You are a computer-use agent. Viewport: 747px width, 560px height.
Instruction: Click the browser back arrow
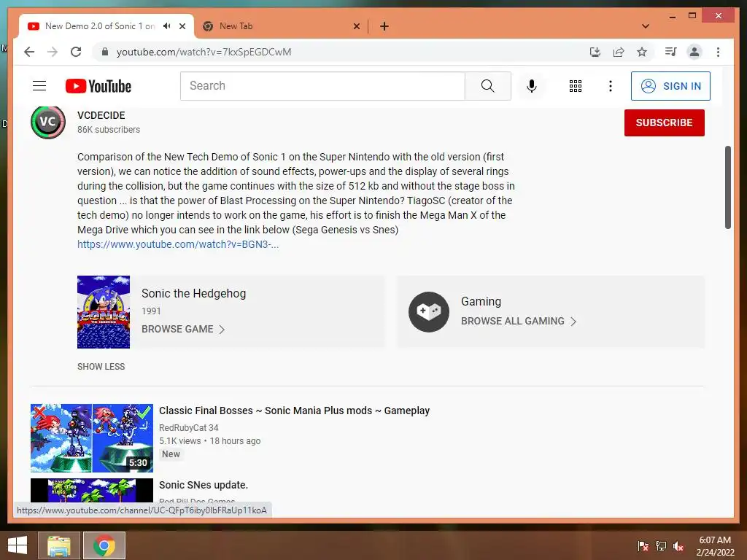click(x=29, y=52)
